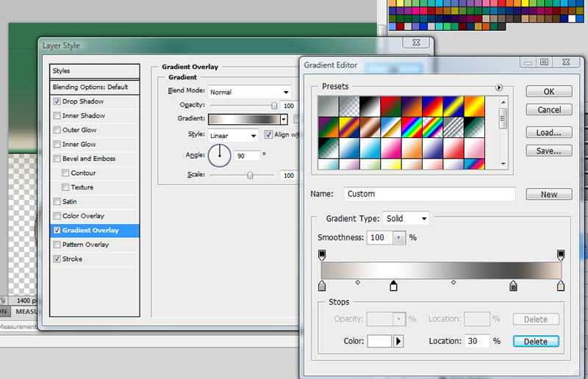Viewport: 588px width, 379px height.
Task: Select the Styles item in Layer Style
Action: click(95, 71)
